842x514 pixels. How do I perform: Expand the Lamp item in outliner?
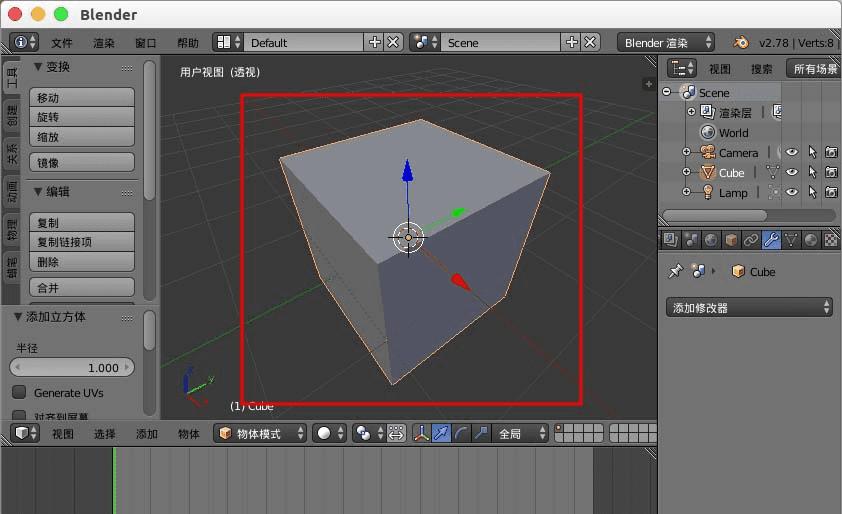point(686,192)
